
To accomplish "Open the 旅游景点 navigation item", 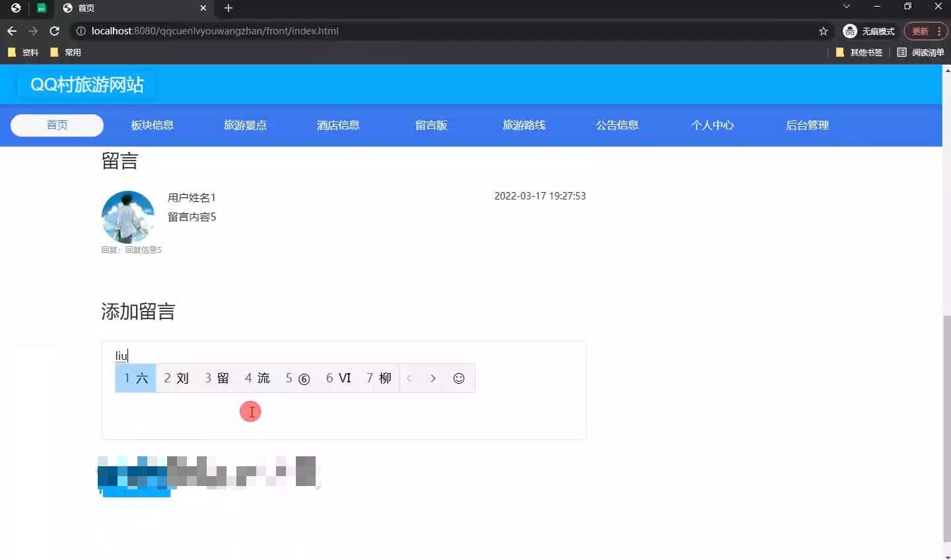I will click(245, 125).
